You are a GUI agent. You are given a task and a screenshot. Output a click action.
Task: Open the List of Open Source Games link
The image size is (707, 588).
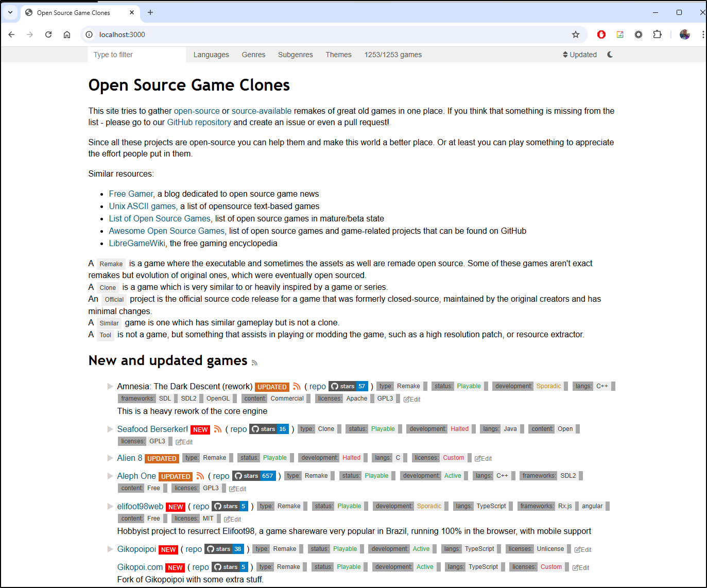click(x=160, y=218)
